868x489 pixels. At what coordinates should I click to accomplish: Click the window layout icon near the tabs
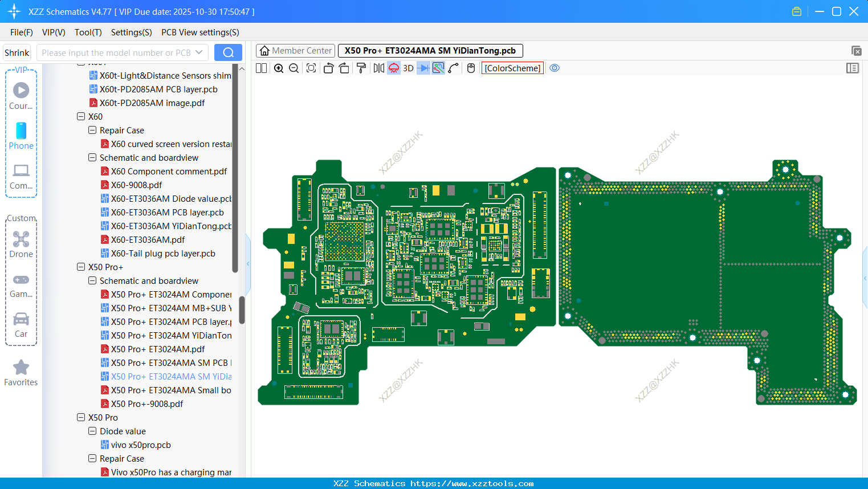click(856, 51)
